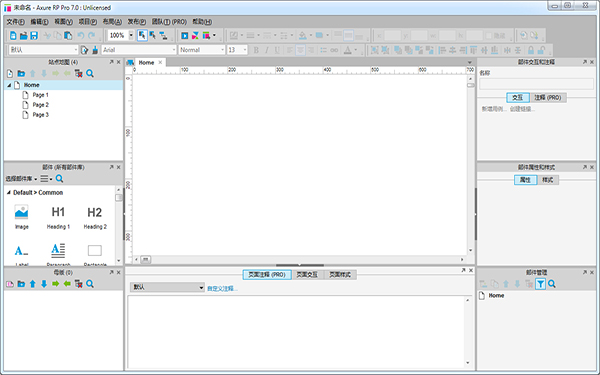This screenshot has width=600, height=375.
Task: Activate the contained selection mode tool
Action: coord(153,36)
